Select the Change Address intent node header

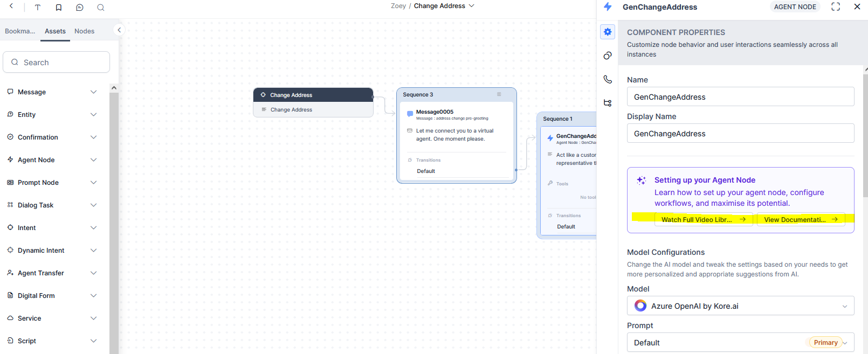point(313,95)
